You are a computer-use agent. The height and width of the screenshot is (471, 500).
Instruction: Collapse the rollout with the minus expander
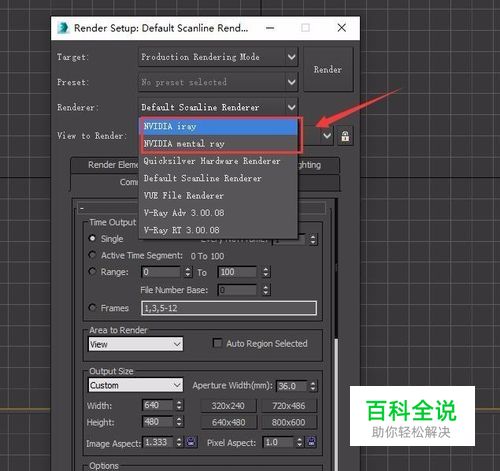tap(82, 209)
